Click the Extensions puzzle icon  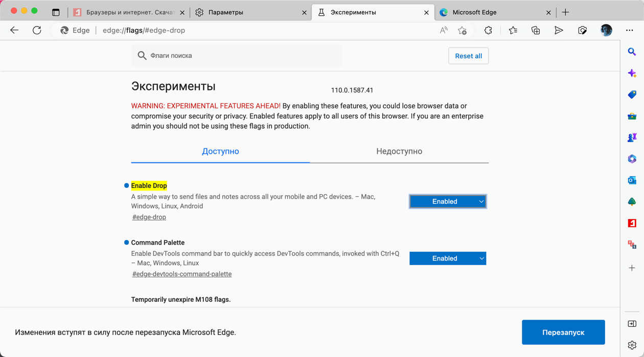488,31
